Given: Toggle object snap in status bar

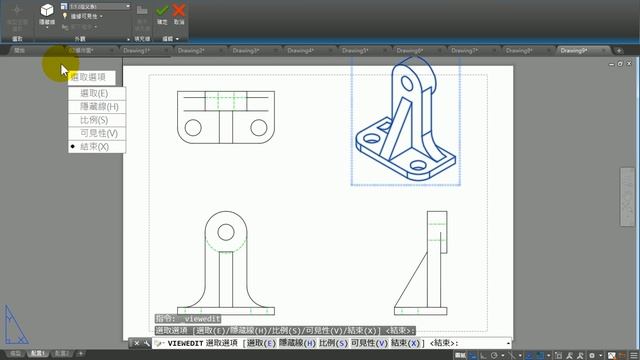Looking at the screenshot, I should click(540, 356).
